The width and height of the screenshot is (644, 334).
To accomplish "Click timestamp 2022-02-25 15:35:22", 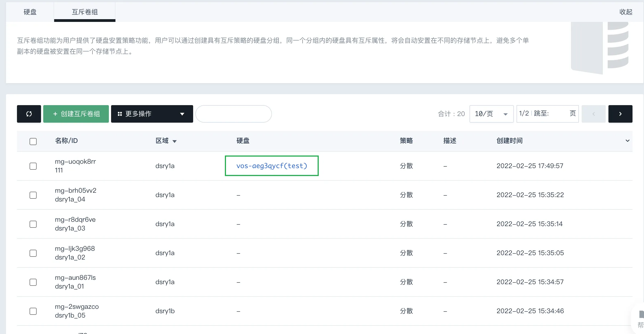I will pos(530,195).
